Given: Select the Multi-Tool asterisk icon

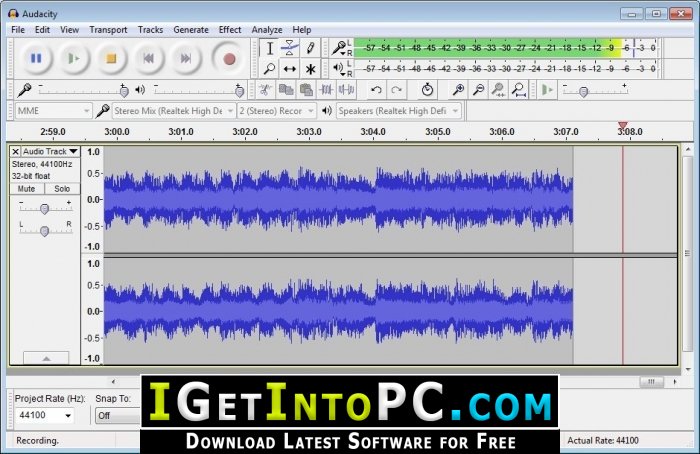Looking at the screenshot, I should point(310,69).
